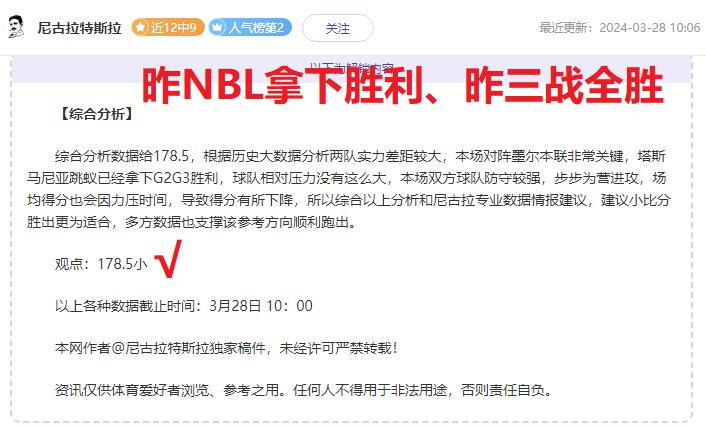Click the red 昨三战全胜 overlay text
Image resolution: width=706 pixels, height=427 pixels.
(x=564, y=85)
